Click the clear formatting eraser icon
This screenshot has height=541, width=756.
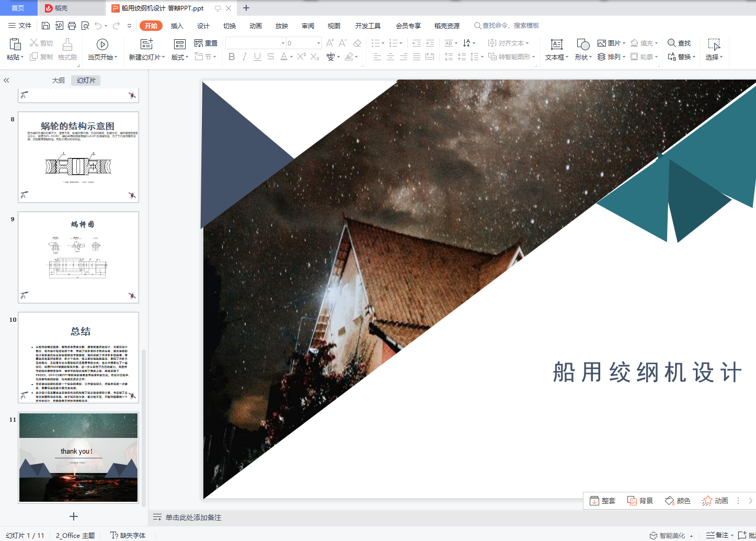[357, 43]
